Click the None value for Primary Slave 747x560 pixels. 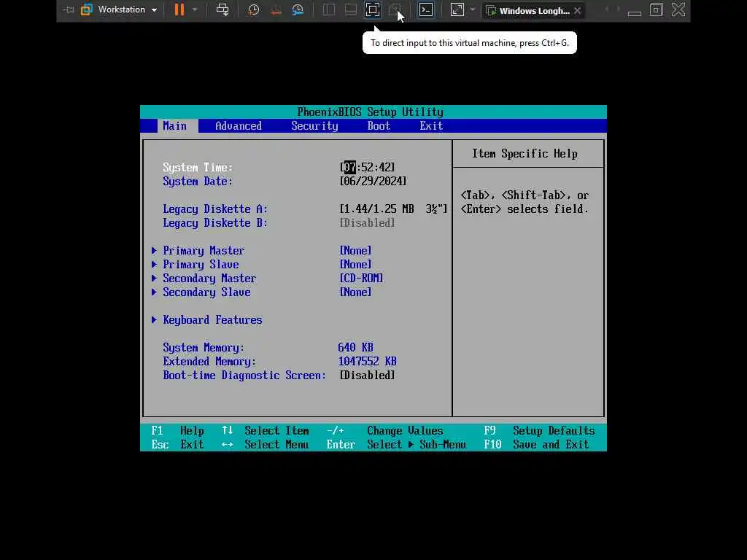[355, 264]
